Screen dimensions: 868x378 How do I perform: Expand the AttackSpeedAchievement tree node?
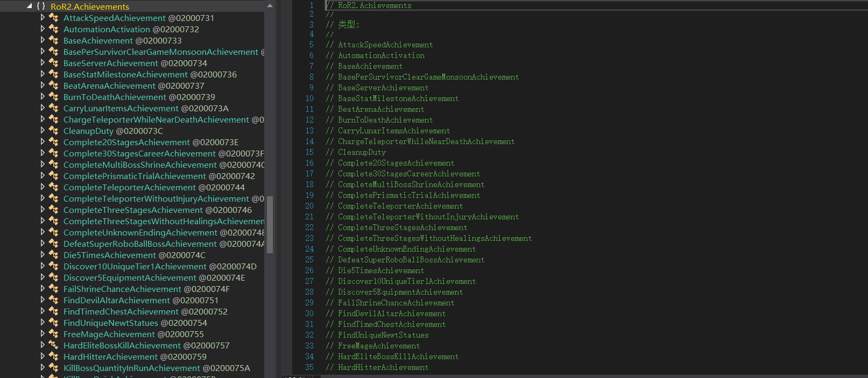click(x=43, y=17)
